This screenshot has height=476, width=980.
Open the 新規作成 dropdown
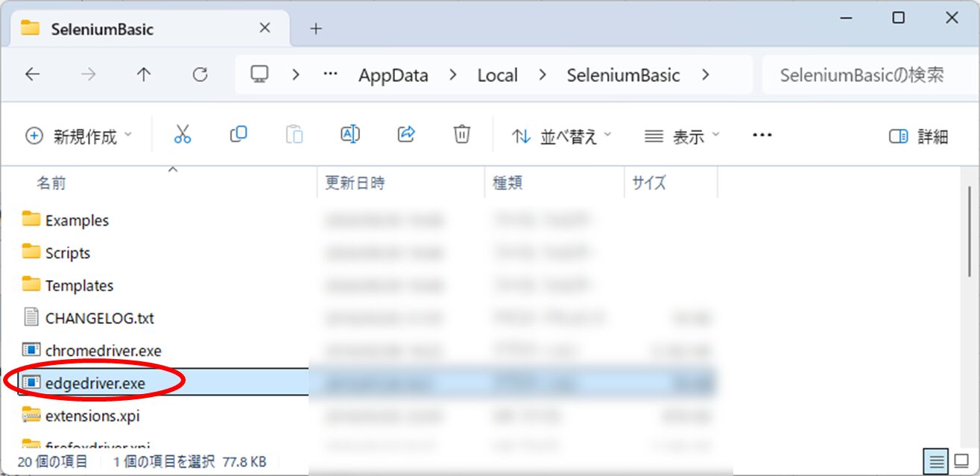tap(78, 136)
